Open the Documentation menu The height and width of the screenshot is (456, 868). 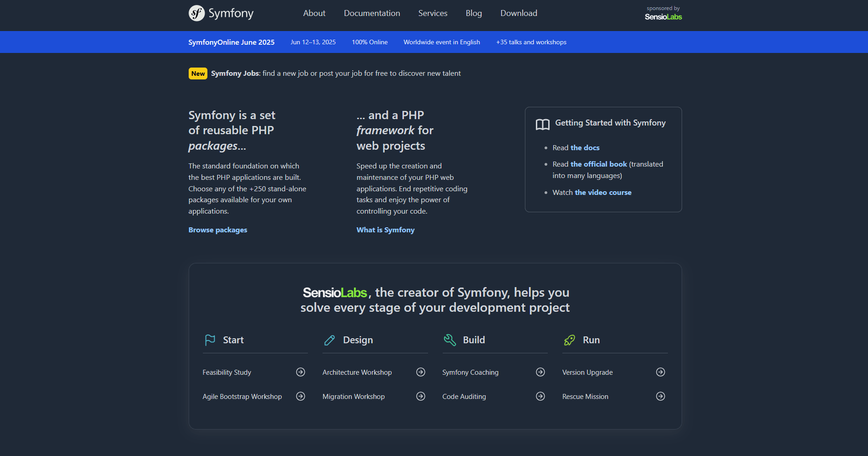click(372, 13)
